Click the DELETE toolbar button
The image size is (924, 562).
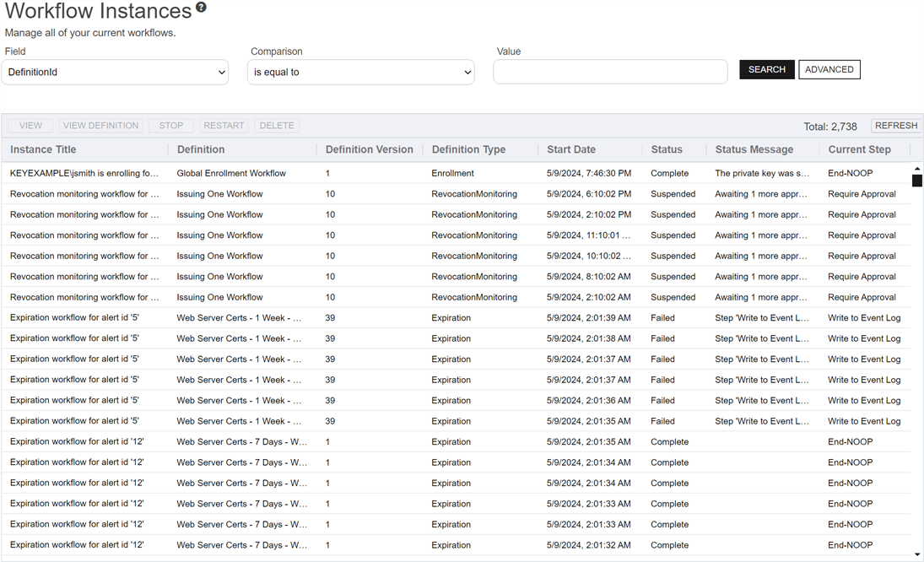(x=276, y=125)
